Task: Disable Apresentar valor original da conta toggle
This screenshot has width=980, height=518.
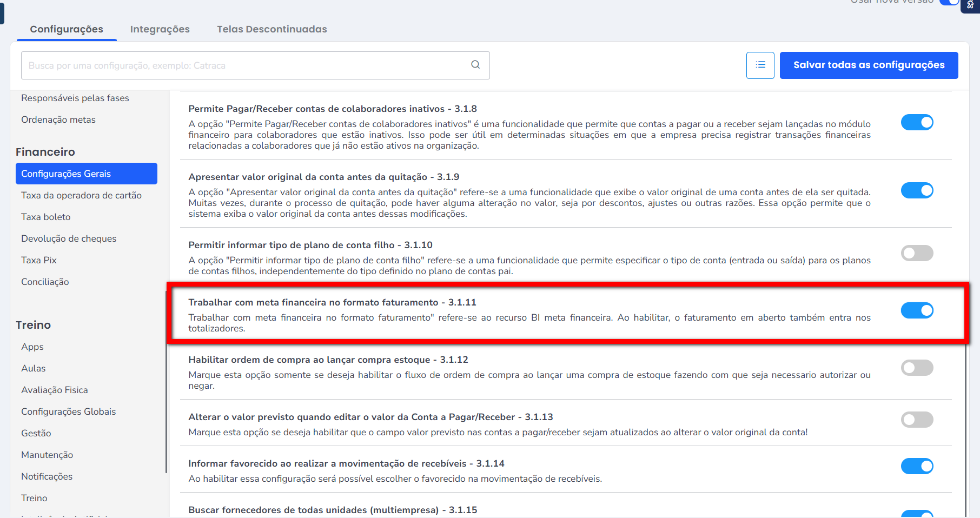Action: tap(917, 191)
